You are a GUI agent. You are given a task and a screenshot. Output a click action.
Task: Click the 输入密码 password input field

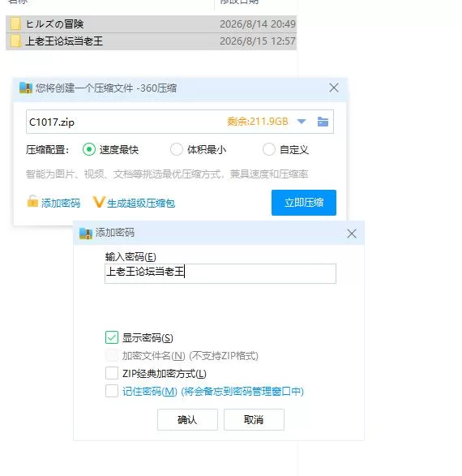[x=220, y=273]
